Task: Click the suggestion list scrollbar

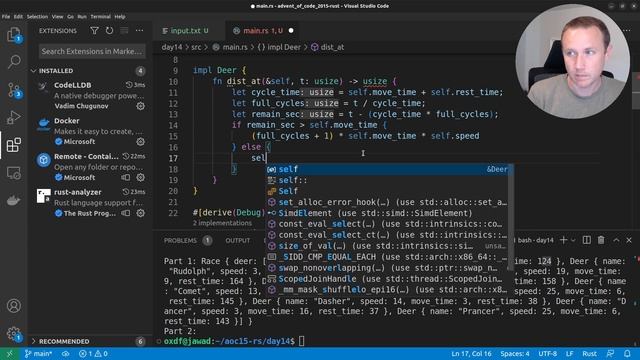Action: pos(510,217)
